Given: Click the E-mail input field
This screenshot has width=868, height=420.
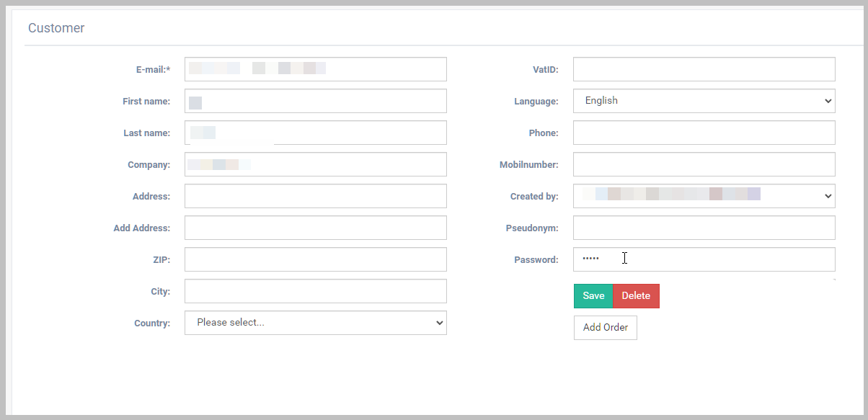Looking at the screenshot, I should click(x=315, y=69).
